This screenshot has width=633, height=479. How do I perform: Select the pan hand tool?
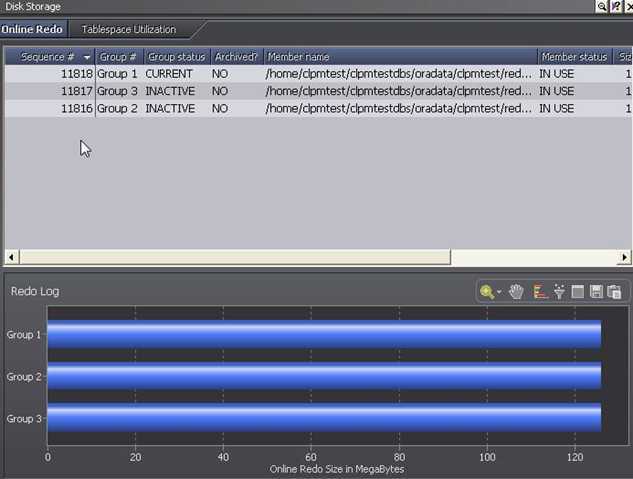pyautogui.click(x=516, y=291)
